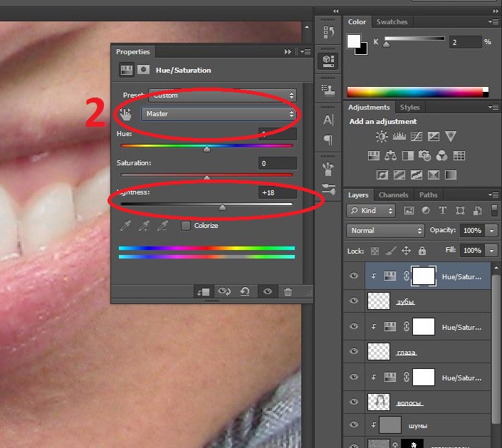
Task: Add a Color Lookup adjustment
Action: coord(459,156)
